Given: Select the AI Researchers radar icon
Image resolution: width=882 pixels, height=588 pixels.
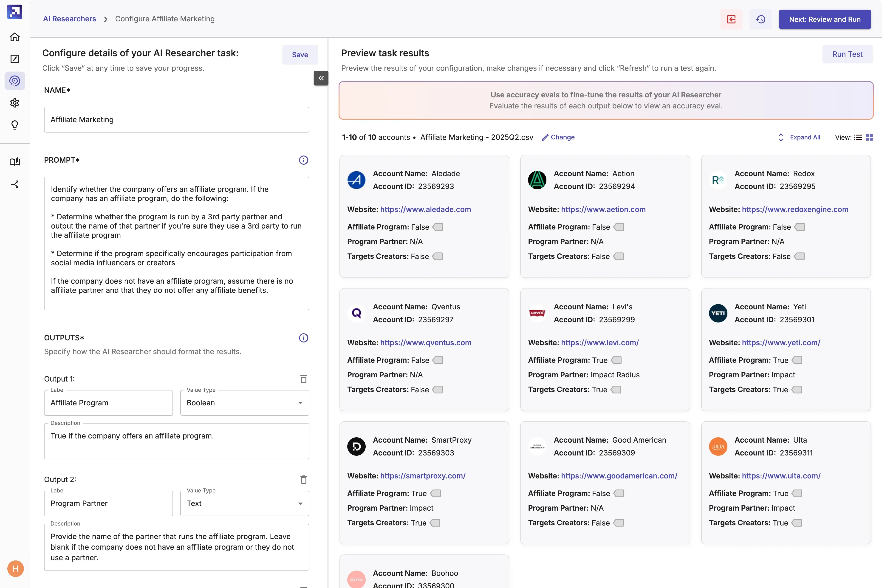Looking at the screenshot, I should (x=15, y=81).
